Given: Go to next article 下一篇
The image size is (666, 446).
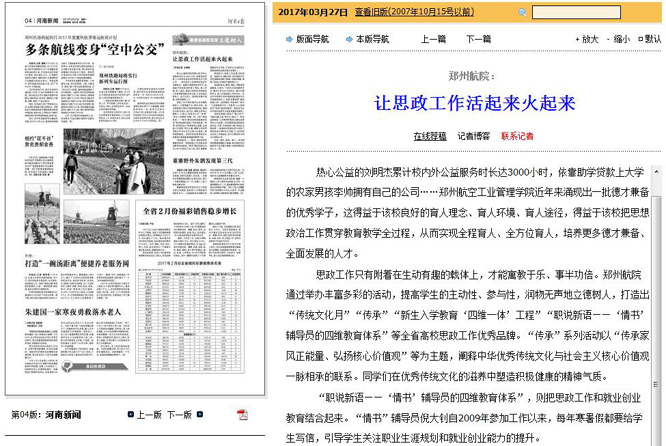Looking at the screenshot, I should [x=478, y=39].
